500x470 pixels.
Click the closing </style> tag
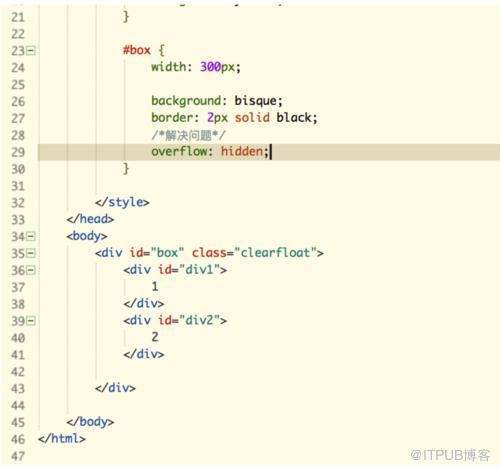pos(122,202)
